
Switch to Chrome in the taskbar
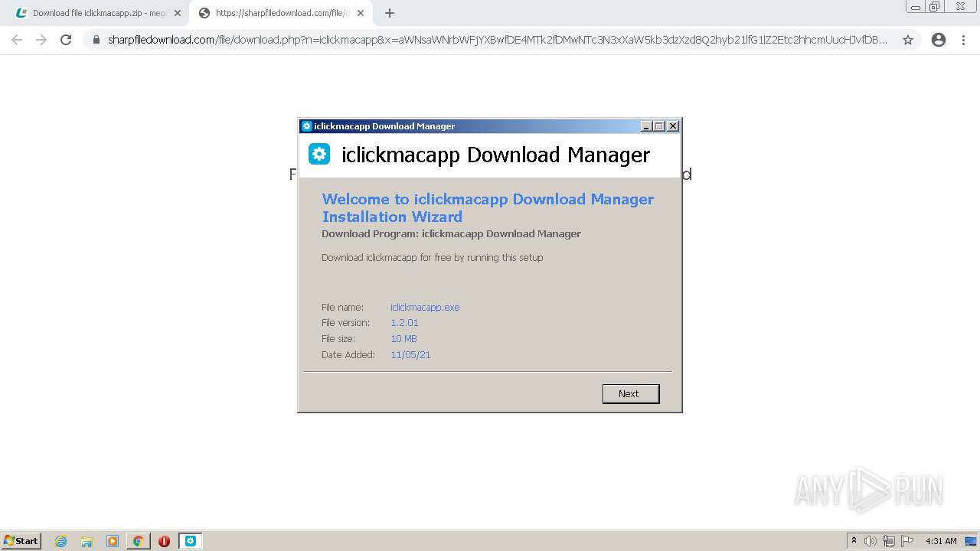click(139, 541)
